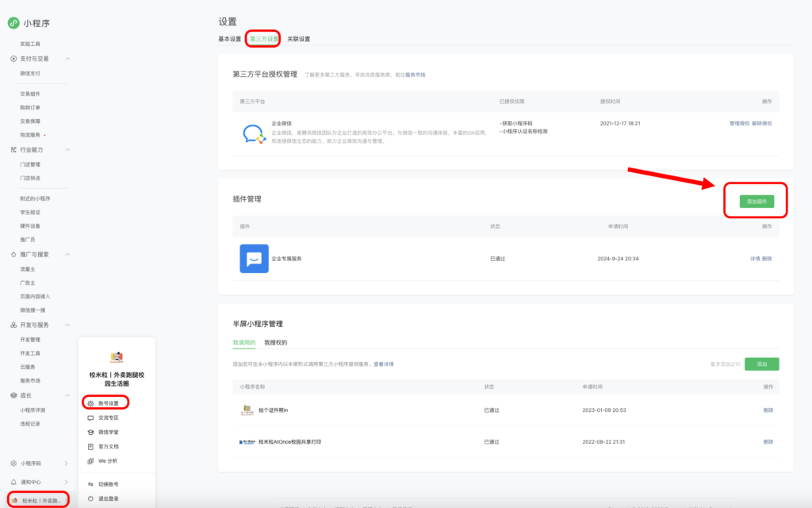Click the 交流专区 chat icon
This screenshot has width=812, height=508.
[x=90, y=418]
